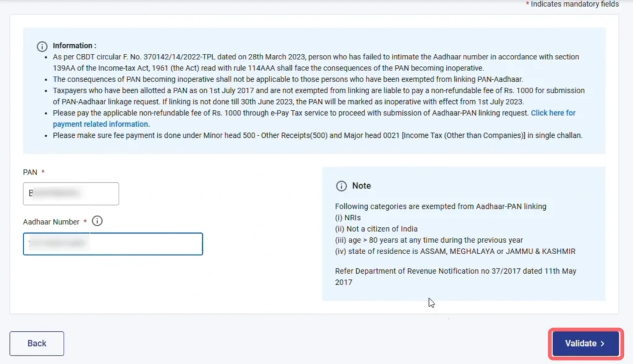Click the PAN field label
The height and width of the screenshot is (364, 633).
coord(30,172)
